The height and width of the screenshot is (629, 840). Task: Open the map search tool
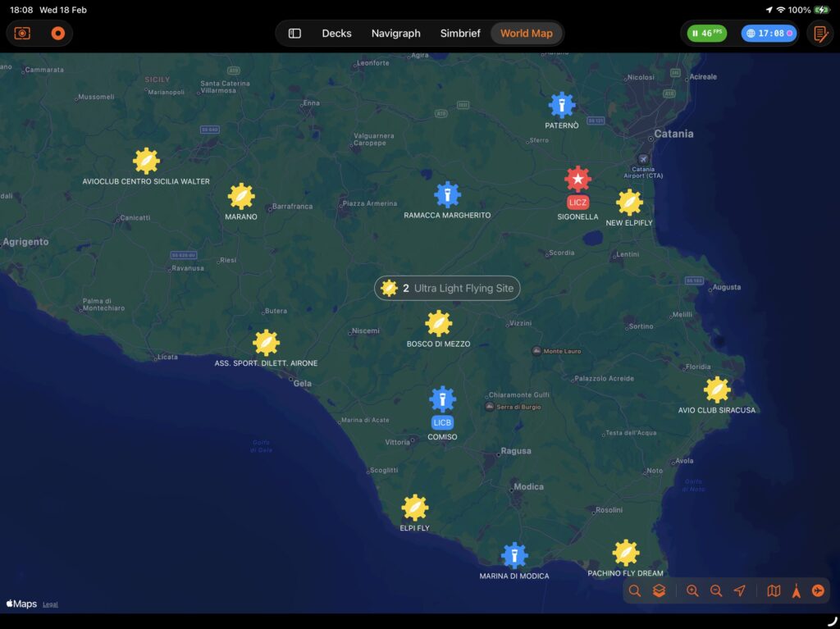[x=635, y=591]
